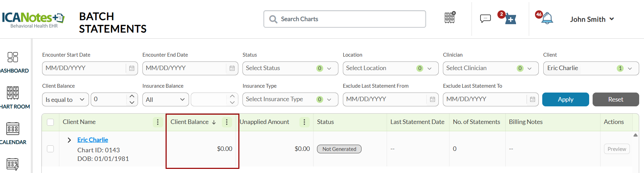Click the prescription alerts icon with badge

[510, 19]
